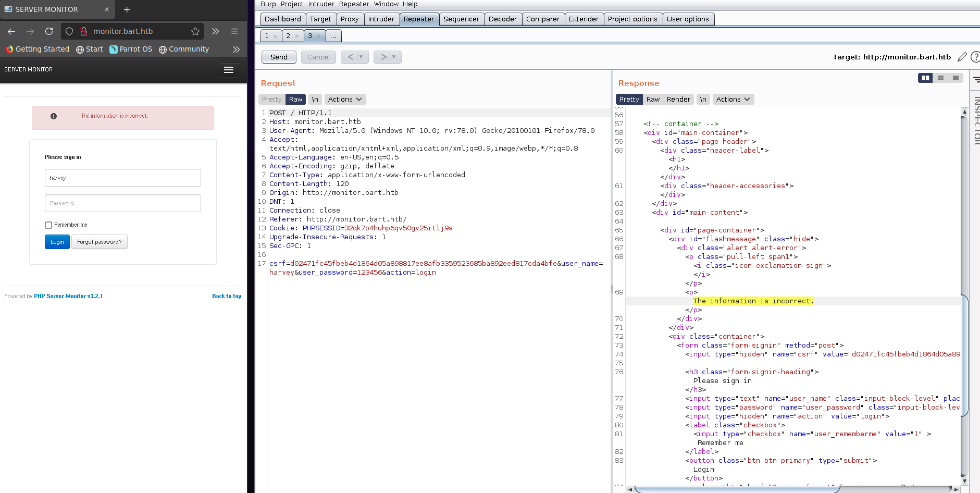Toggle Request non-printable characters \n button
Viewport: 980px width, 493px height.
pos(315,100)
